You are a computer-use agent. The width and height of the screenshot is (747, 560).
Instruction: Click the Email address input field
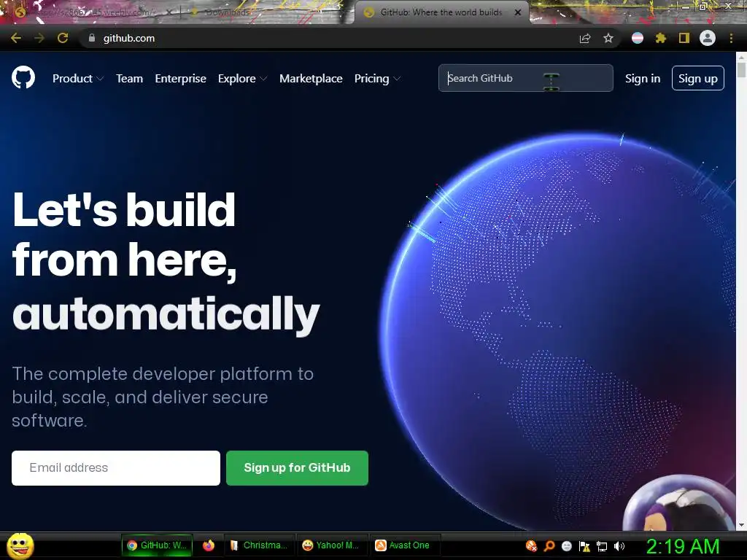click(x=116, y=468)
